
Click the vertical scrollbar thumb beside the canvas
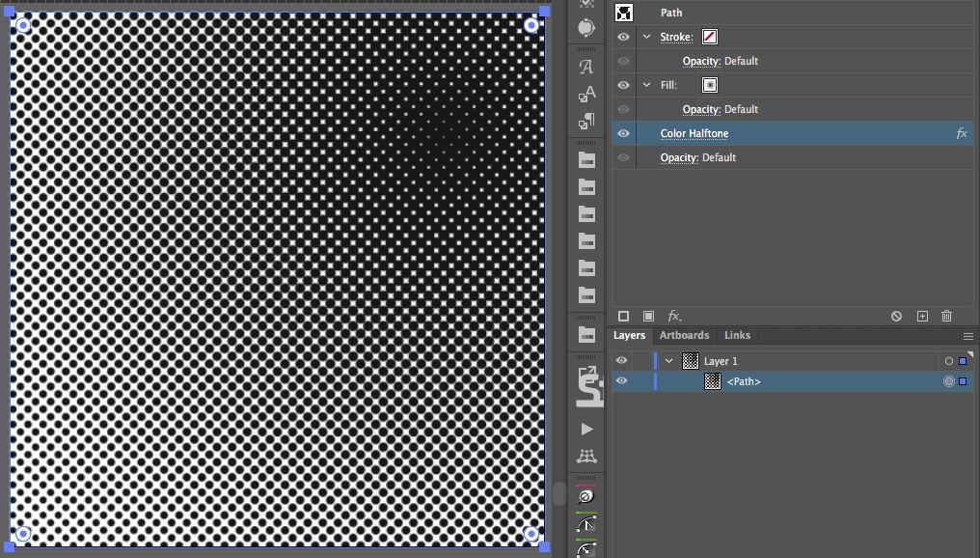pyautogui.click(x=559, y=494)
